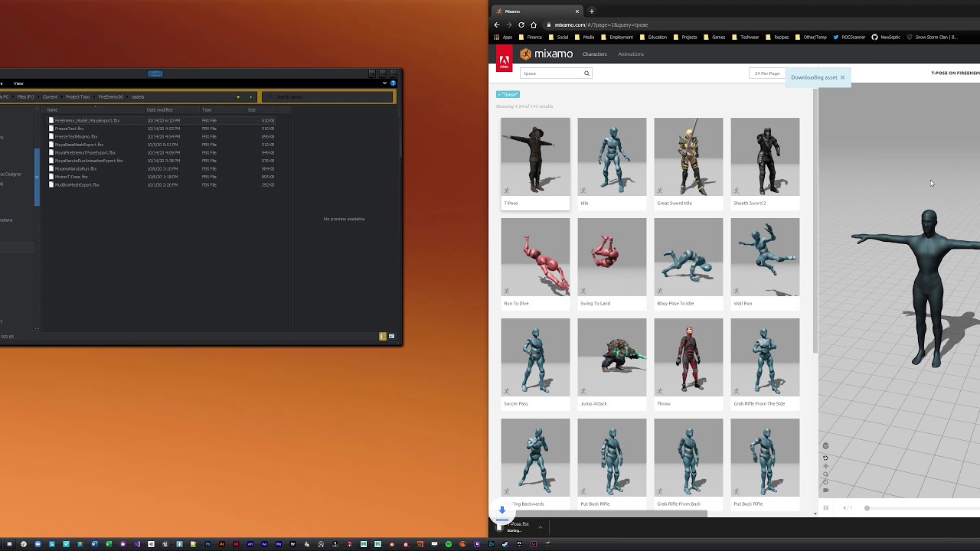Open the Employment bookmark folder
Viewport: 980px width, 551px height.
pos(617,37)
